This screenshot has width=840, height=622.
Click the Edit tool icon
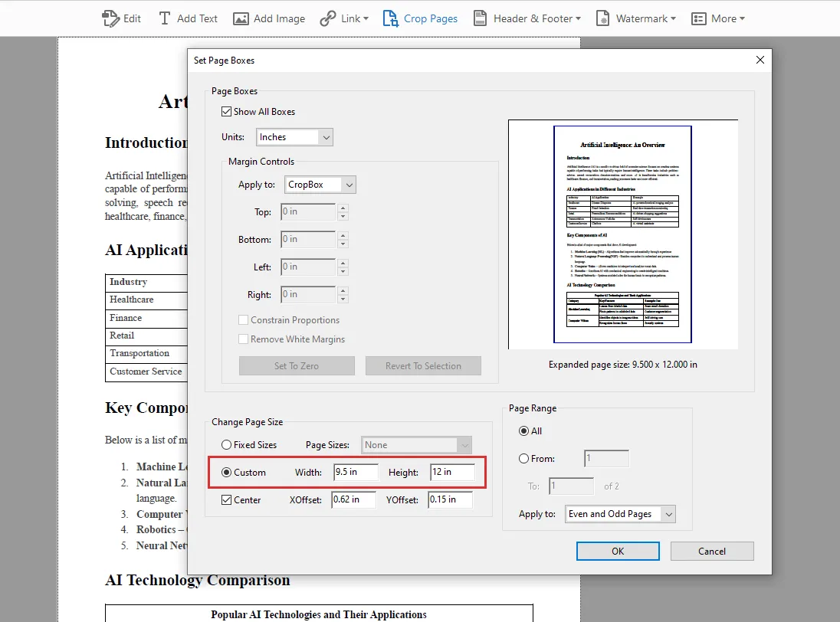pyautogui.click(x=111, y=18)
